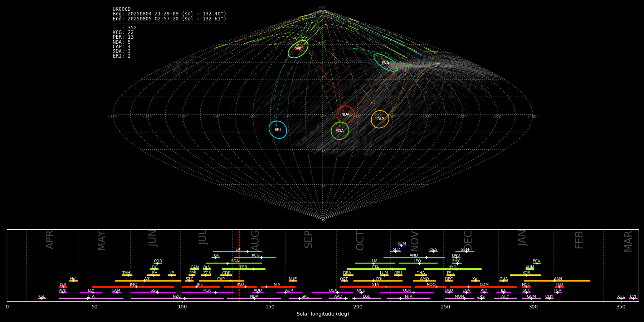Select the QUA bar in the timeline
This screenshot has height=322, width=644.
(503, 281)
